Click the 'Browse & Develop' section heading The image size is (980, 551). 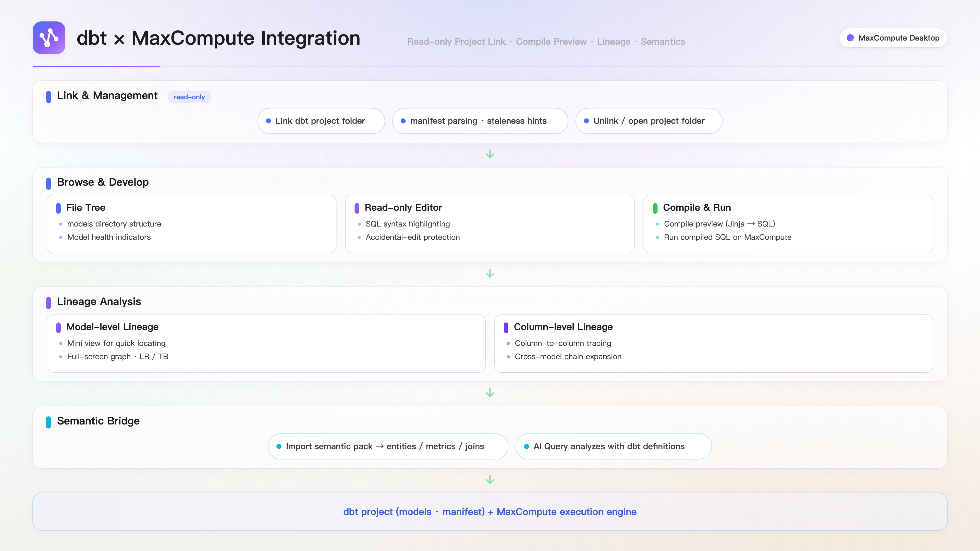tap(103, 182)
